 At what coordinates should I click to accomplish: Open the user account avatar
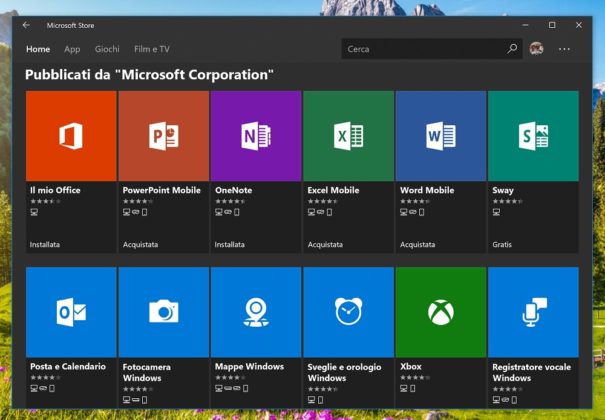click(536, 49)
